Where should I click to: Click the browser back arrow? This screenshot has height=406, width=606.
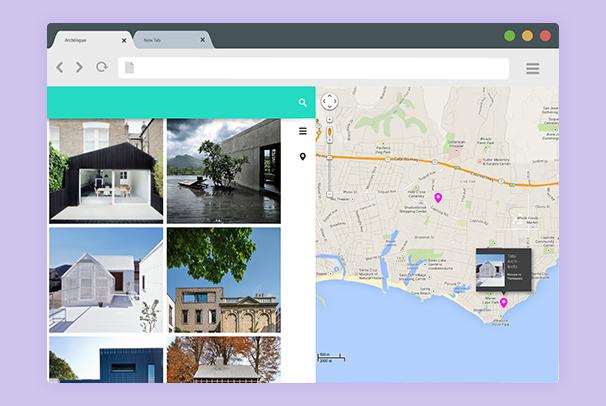click(x=60, y=68)
